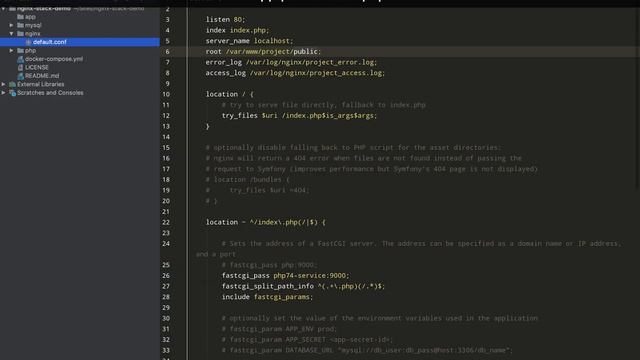Click the error_log directive line
The height and width of the screenshot is (360, 640).
(291, 62)
